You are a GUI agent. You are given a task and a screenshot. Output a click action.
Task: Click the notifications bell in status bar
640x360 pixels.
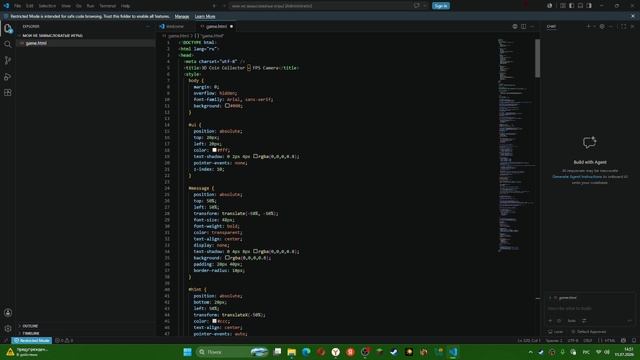[x=634, y=340]
